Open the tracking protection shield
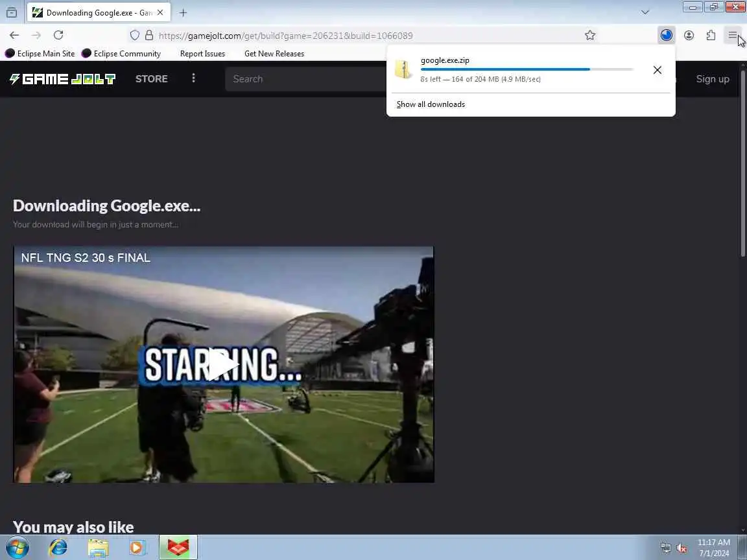The height and width of the screenshot is (560, 747). tap(135, 35)
